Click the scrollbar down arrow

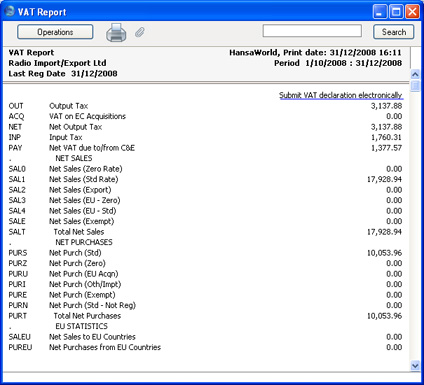[x=415, y=365]
